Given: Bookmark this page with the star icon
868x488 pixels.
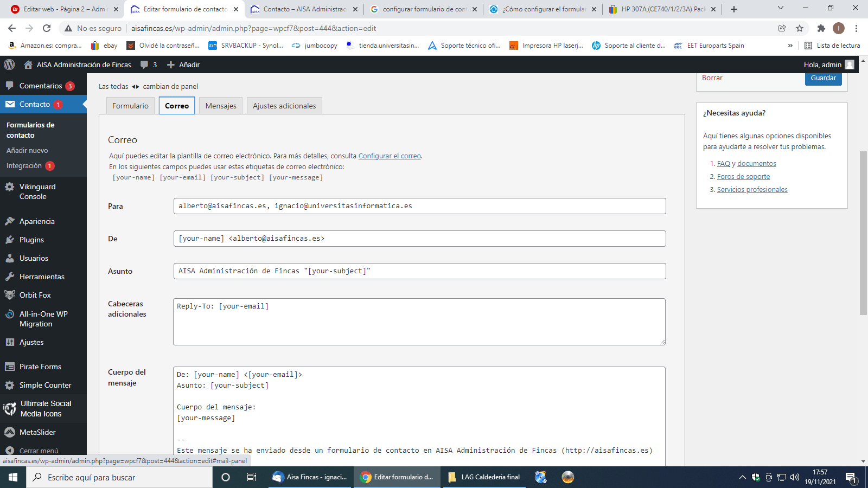Looking at the screenshot, I should 800,28.
